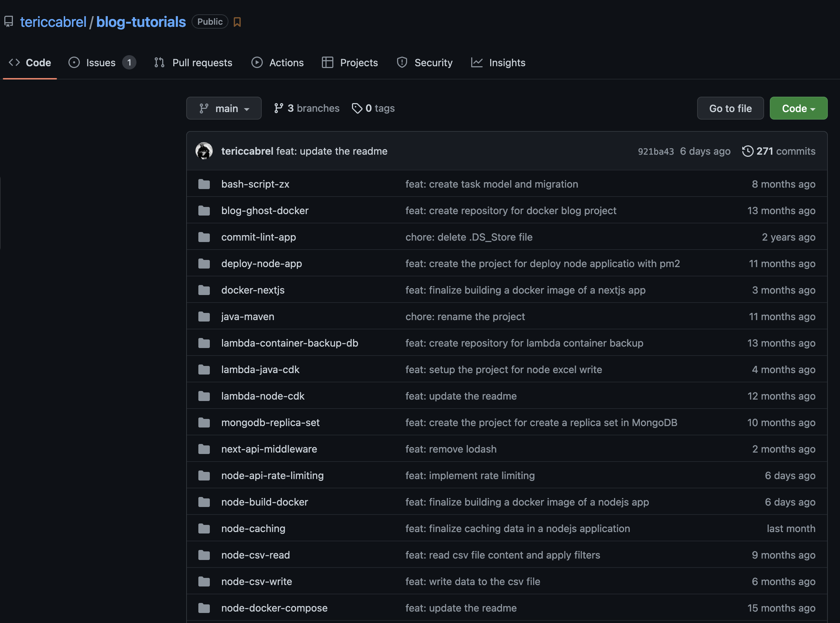Click the tericcabrel avatar image
The image size is (840, 623).
pyautogui.click(x=204, y=151)
